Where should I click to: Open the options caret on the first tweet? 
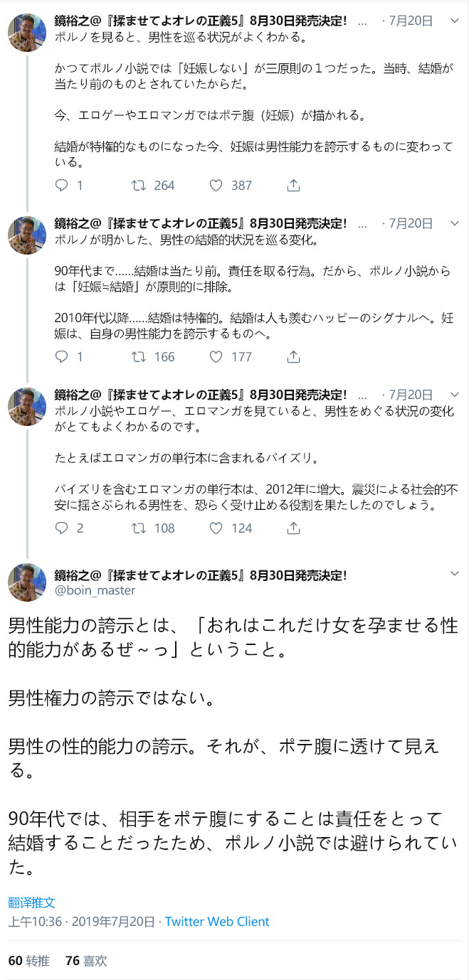pos(454,22)
